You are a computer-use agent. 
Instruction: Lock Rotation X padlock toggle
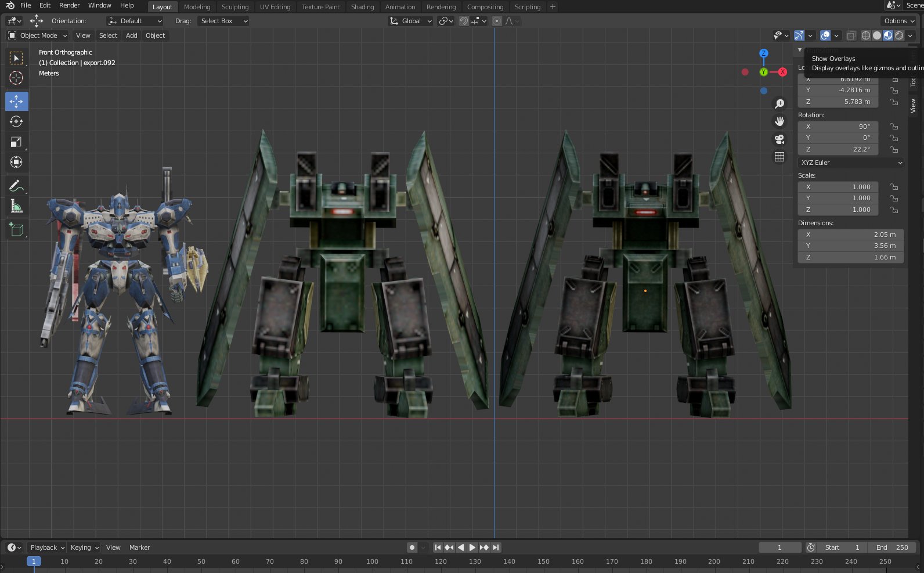(x=894, y=127)
